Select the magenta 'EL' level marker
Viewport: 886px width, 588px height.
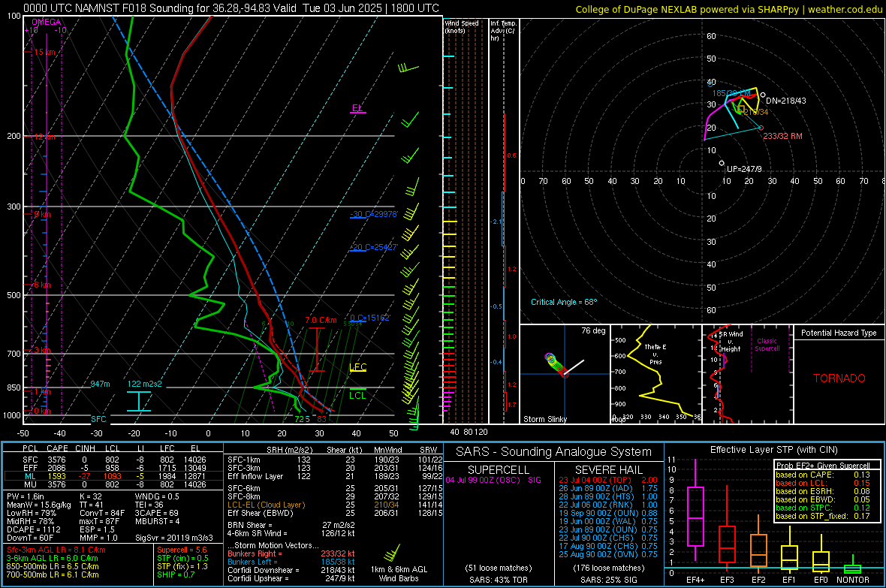tap(357, 108)
